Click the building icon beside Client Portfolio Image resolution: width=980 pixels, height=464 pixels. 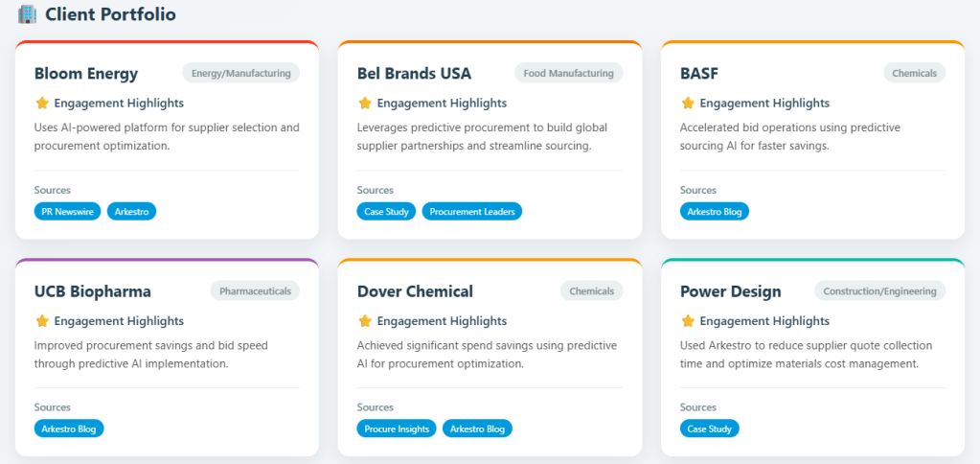click(x=27, y=14)
